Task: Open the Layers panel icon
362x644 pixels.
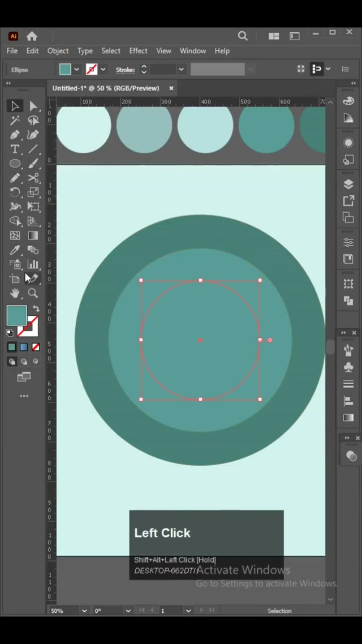Action: point(348,184)
